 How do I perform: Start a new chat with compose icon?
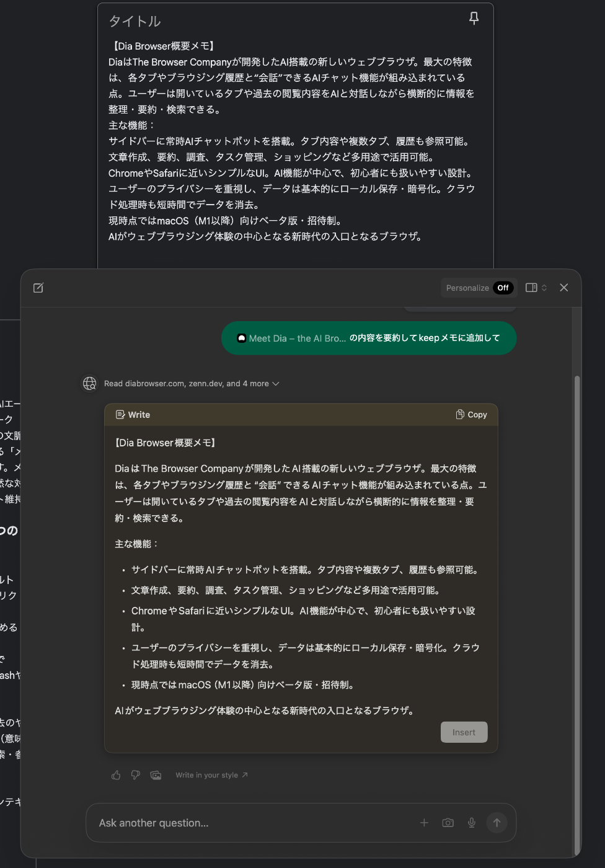click(x=38, y=288)
